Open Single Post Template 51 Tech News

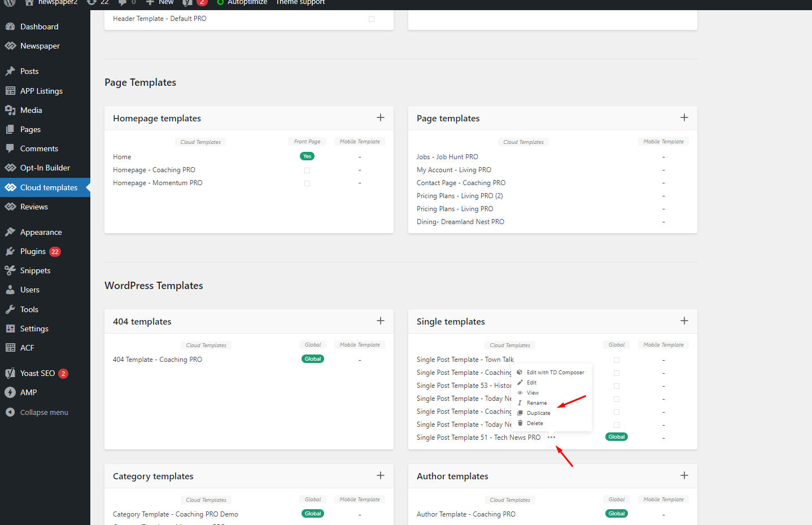tap(478, 438)
